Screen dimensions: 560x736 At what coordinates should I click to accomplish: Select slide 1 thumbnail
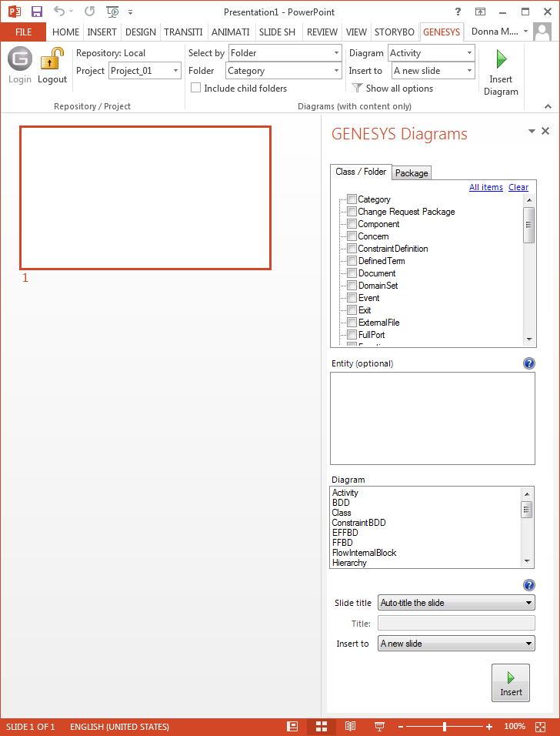tap(145, 198)
